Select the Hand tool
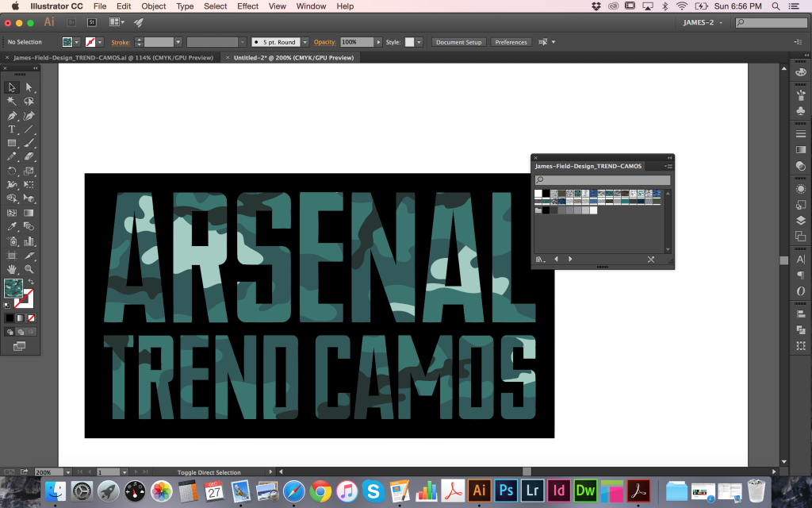The width and height of the screenshot is (812, 508). (12, 269)
